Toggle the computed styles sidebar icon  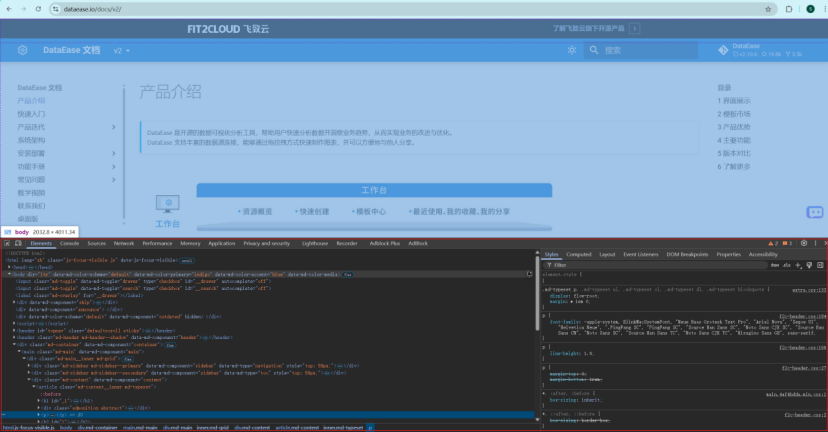820,265
